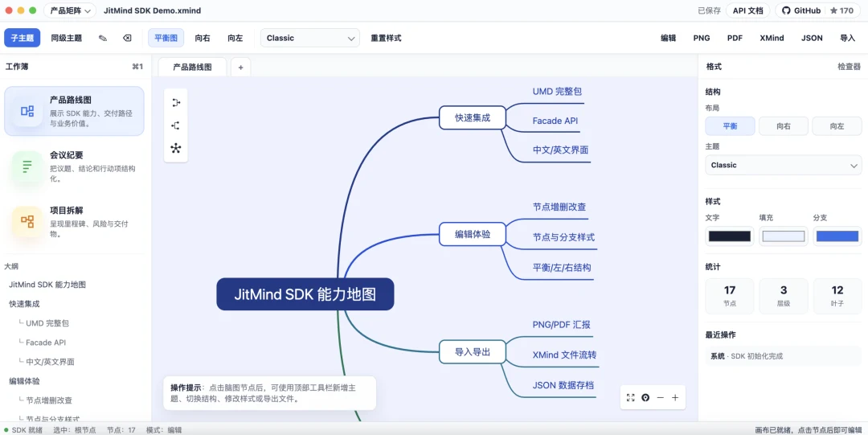Switch to the 产品路线图 sheet tab

click(192, 67)
